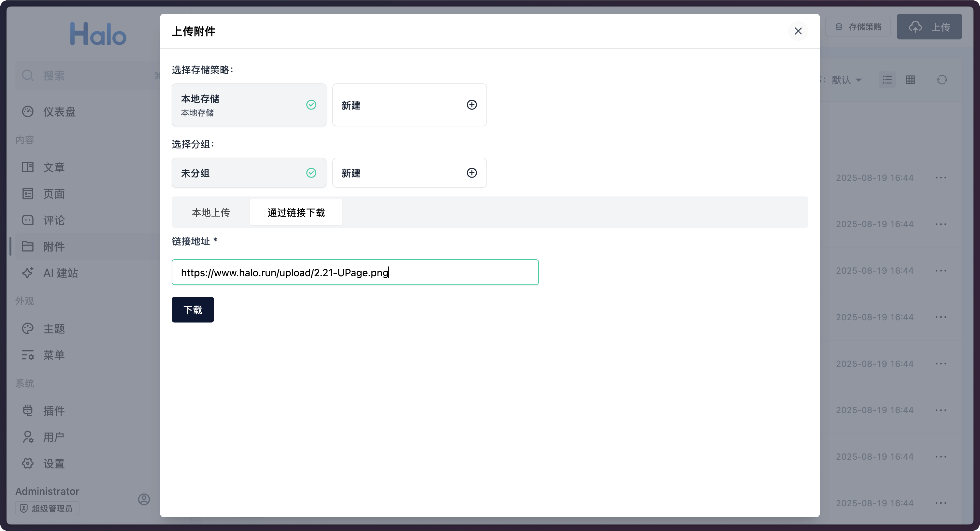The width and height of the screenshot is (980, 531).
Task: Click the refresh icon in attachments toolbar
Action: click(x=942, y=80)
